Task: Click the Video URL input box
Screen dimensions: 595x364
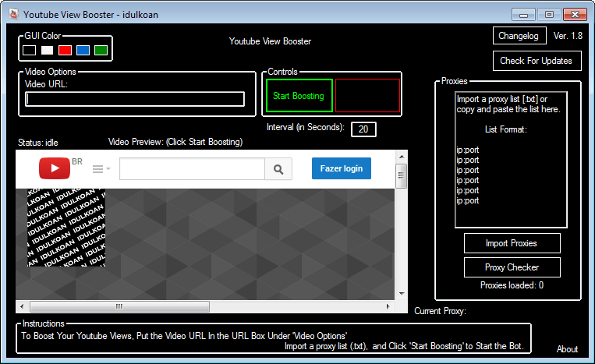Action: coord(135,99)
